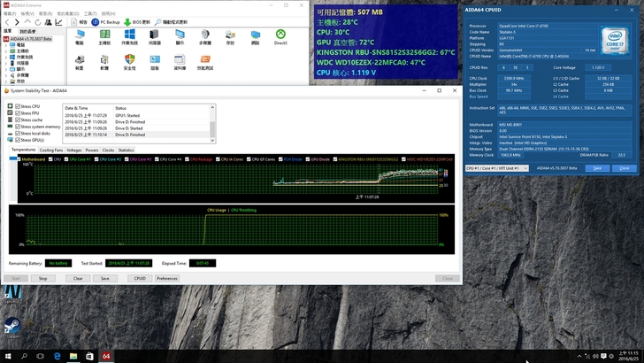Expand the operating system tree node

[8, 58]
